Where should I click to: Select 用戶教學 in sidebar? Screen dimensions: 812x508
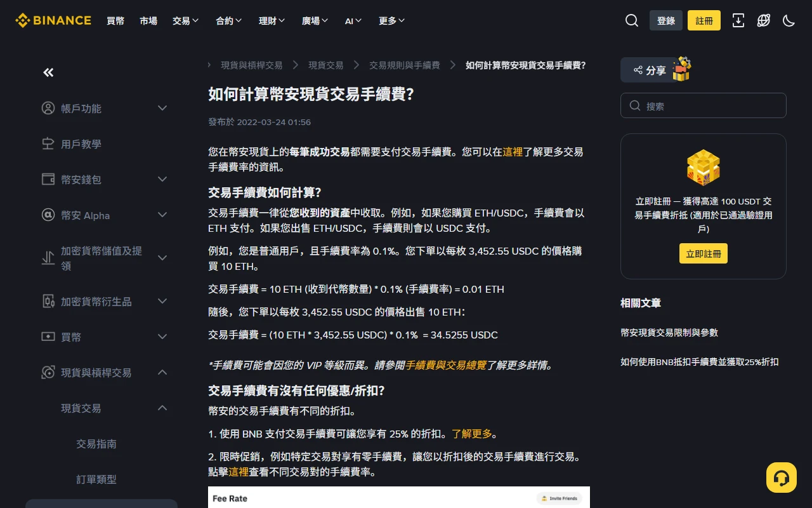tap(81, 144)
